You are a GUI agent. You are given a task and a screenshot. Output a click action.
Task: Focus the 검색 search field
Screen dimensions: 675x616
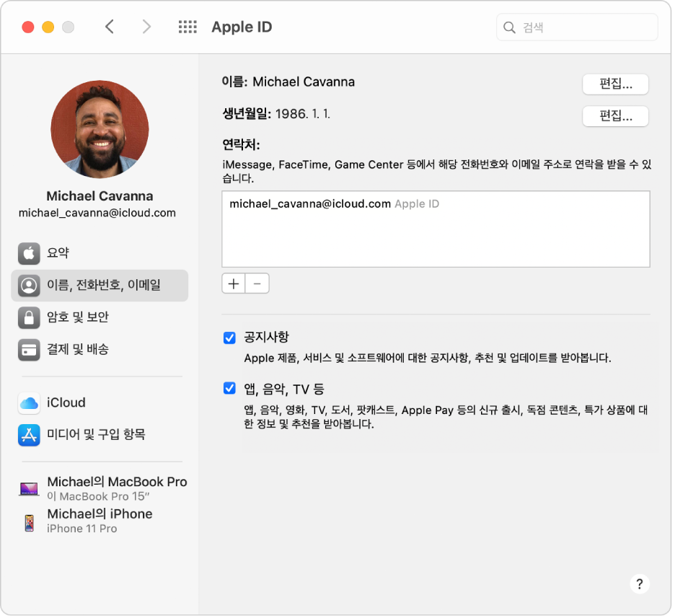tap(577, 27)
